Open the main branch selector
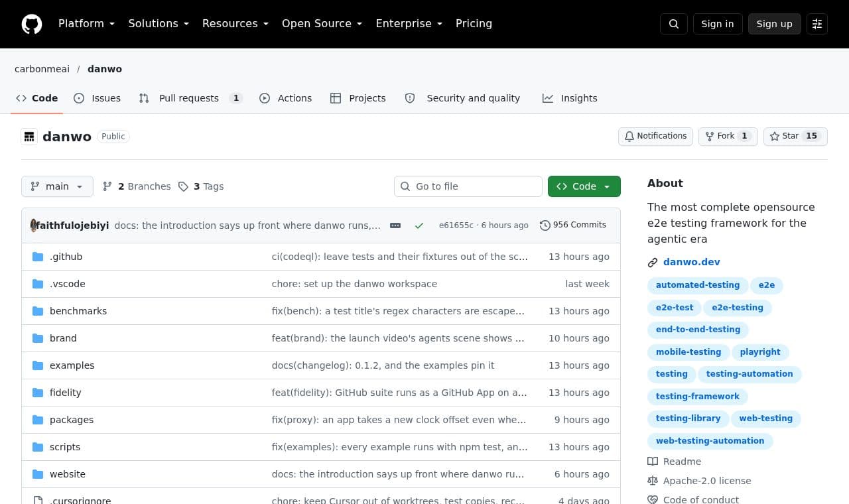 pyautogui.click(x=57, y=186)
